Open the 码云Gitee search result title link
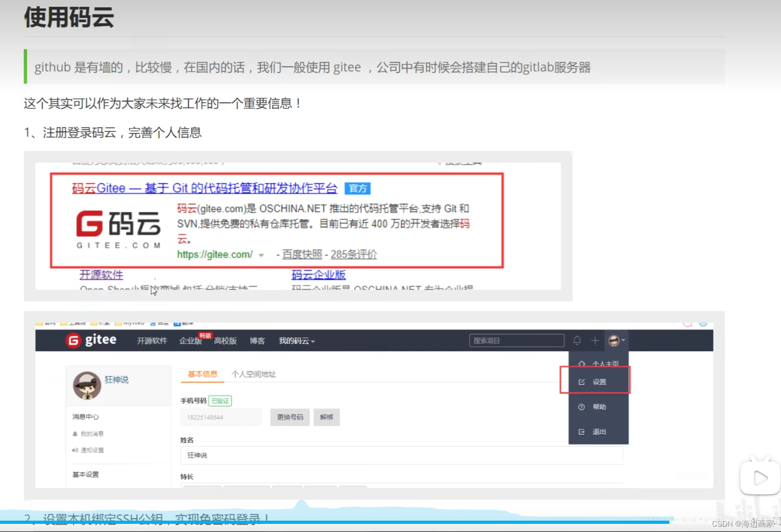The width and height of the screenshot is (781, 532). click(x=205, y=188)
